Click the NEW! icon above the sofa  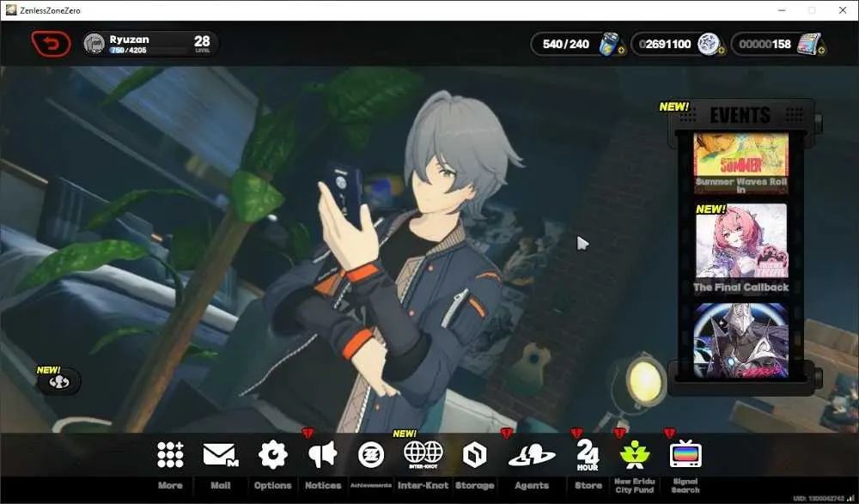pyautogui.click(x=58, y=381)
